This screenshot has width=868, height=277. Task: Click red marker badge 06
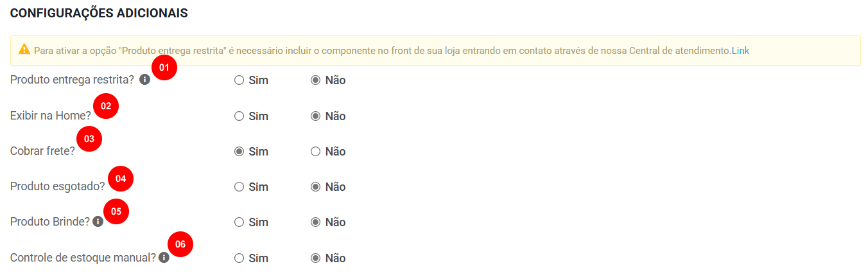tap(180, 245)
